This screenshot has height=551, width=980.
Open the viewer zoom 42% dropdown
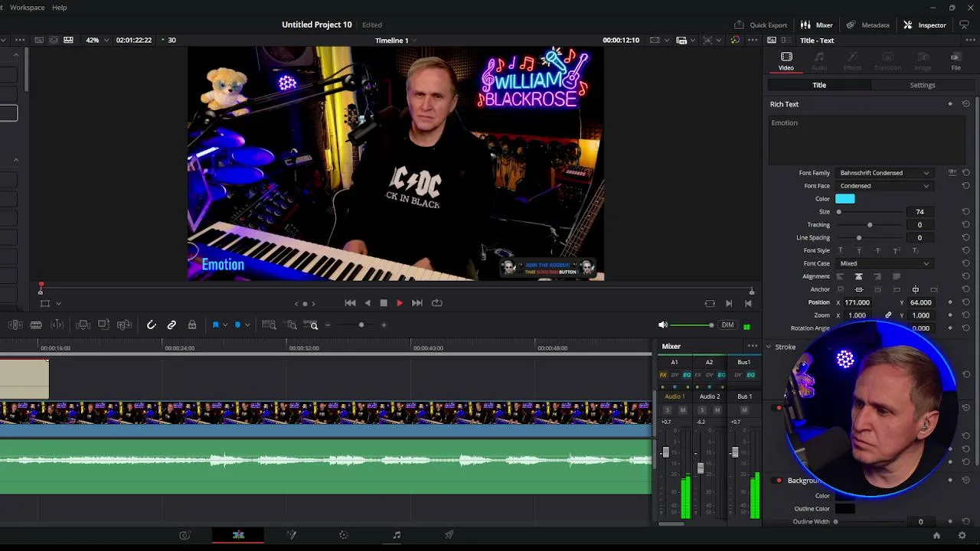click(x=97, y=41)
